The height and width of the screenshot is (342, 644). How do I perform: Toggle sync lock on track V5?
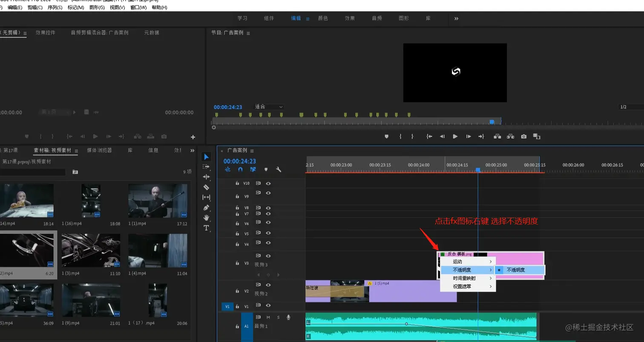pyautogui.click(x=258, y=233)
